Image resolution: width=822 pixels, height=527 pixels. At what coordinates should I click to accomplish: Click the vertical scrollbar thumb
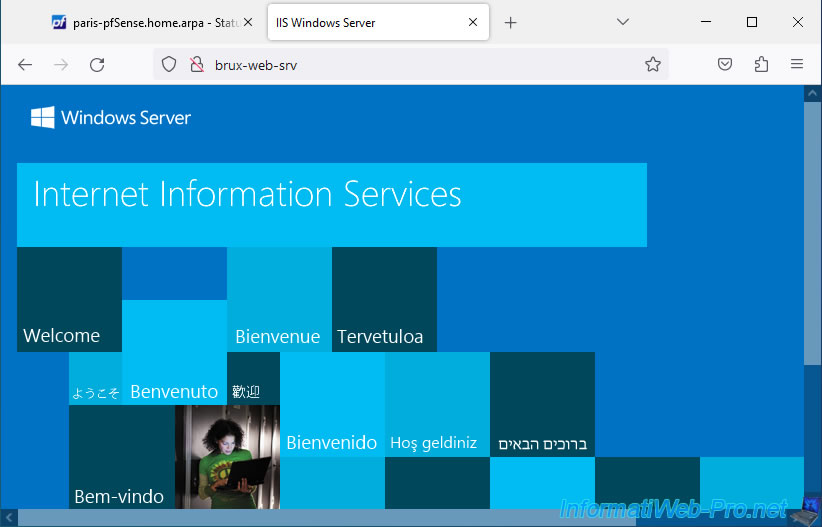pos(813,233)
